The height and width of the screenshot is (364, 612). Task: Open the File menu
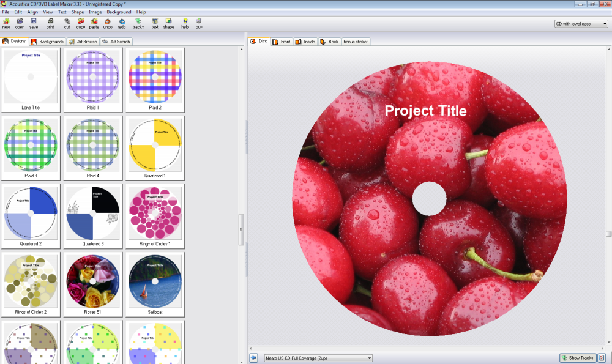coord(6,12)
